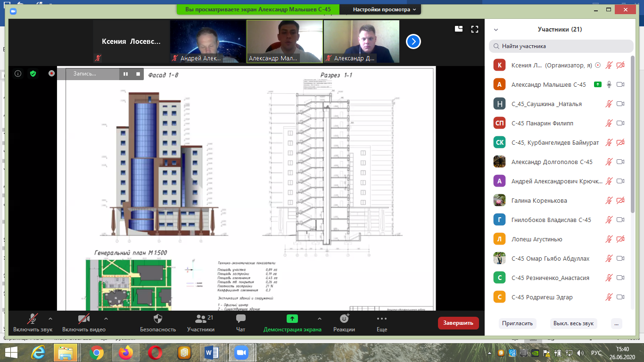This screenshot has height=362, width=644.
Task: Click the red Завершить button
Action: click(x=458, y=323)
